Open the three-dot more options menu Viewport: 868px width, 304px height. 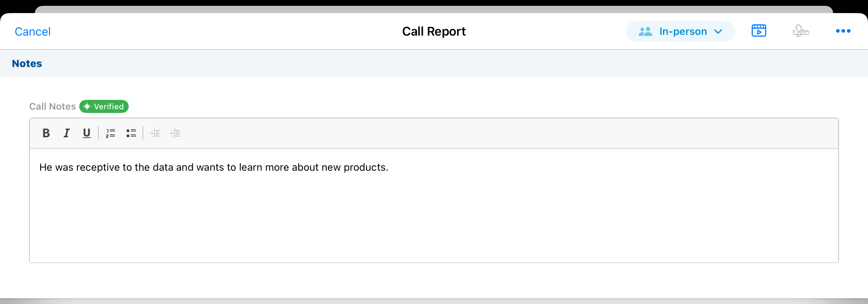tap(843, 31)
